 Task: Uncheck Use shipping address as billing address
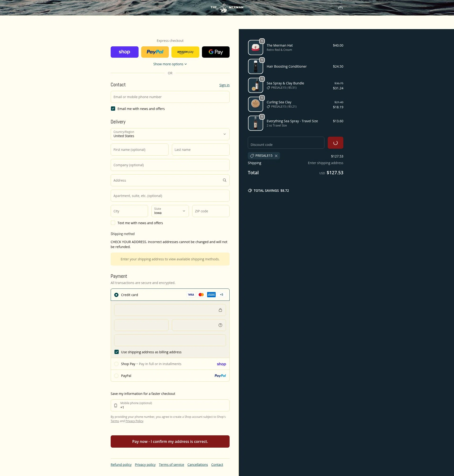click(x=116, y=352)
